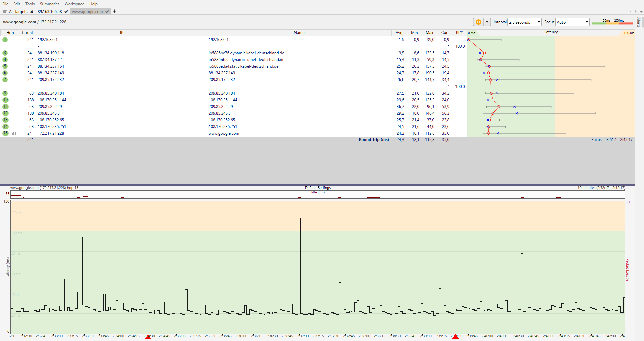Viewport: 644px width, 341px height.
Task: Click the Round Trip (ms) summary label
Action: click(374, 140)
